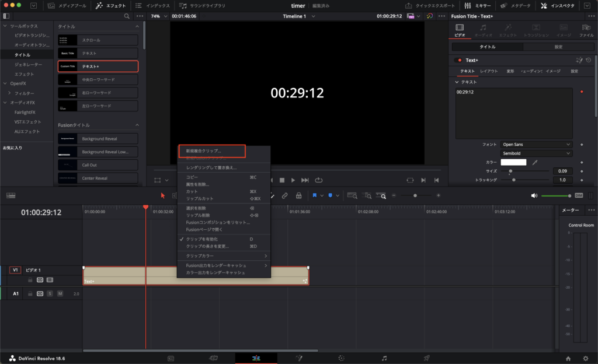Screen dimensions: 598x364
Task: Click the white カラー swatch
Action: [513, 162]
